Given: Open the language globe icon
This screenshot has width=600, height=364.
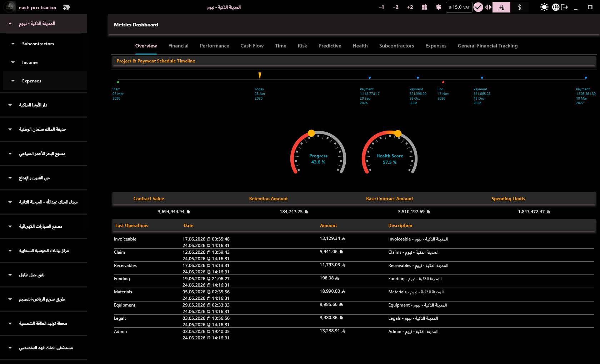Looking at the screenshot, I should (556, 7).
